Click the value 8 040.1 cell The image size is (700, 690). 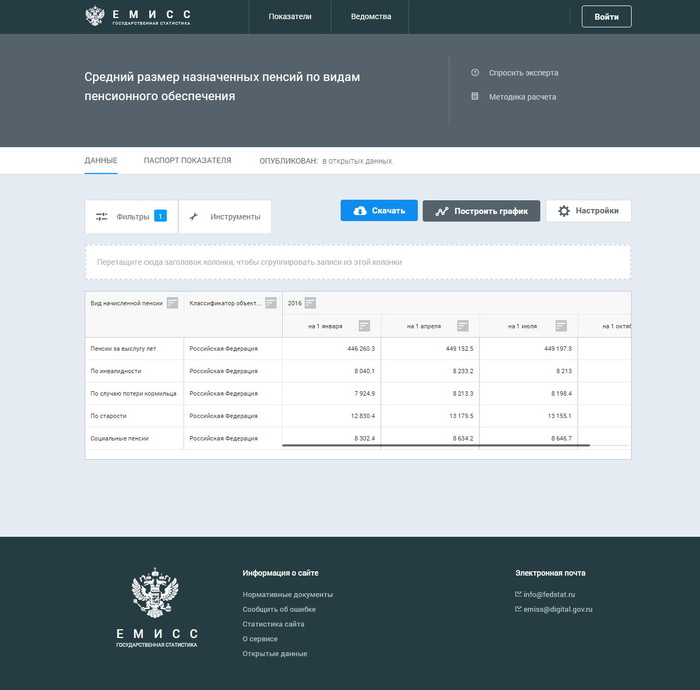tap(331, 371)
